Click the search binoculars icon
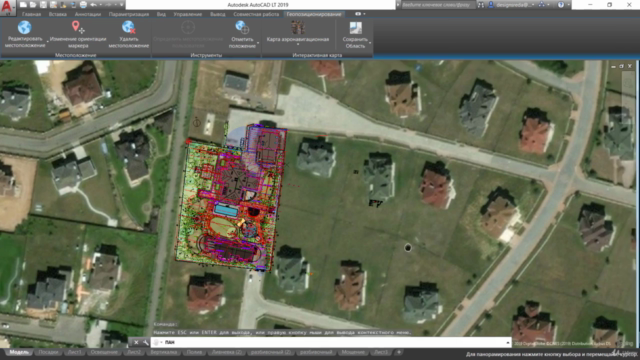This screenshot has width=640, height=360. pyautogui.click(x=481, y=5)
